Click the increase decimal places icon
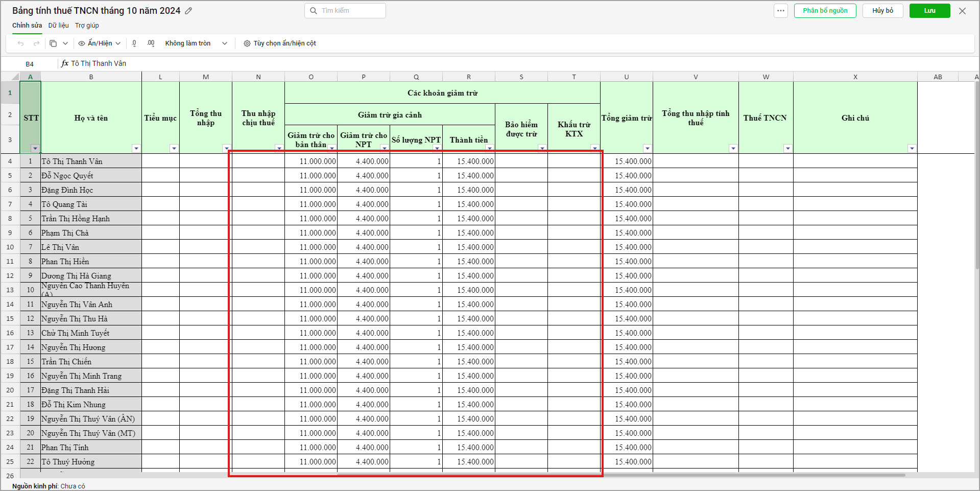Image resolution: width=980 pixels, height=491 pixels. pyautogui.click(x=151, y=43)
